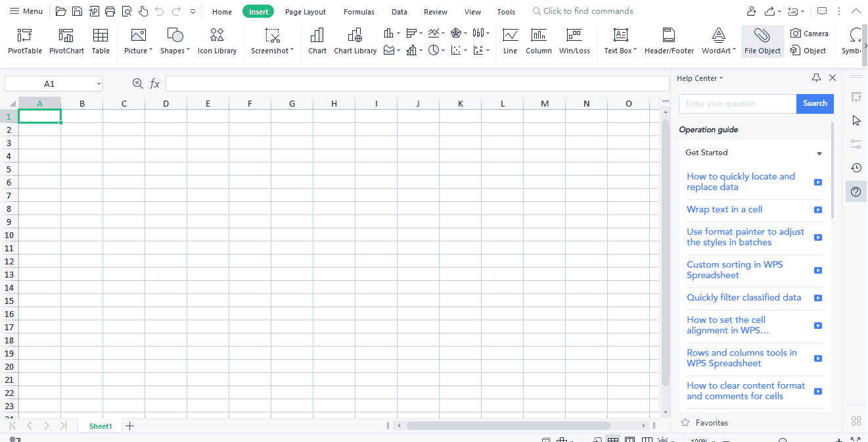868x442 pixels.
Task: Click the fx Insert Function icon
Action: point(155,84)
